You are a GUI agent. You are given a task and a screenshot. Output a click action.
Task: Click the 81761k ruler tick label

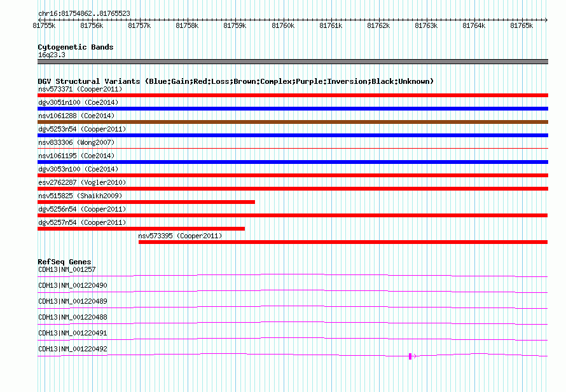coord(331,25)
